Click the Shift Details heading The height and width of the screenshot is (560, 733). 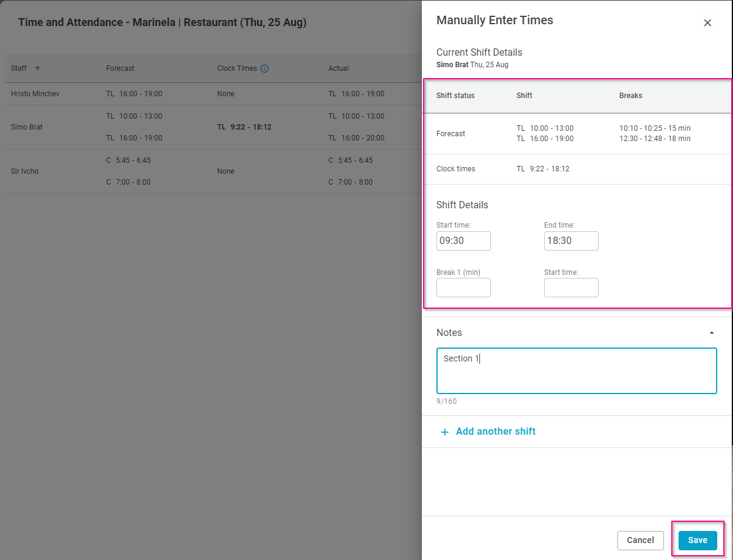click(x=462, y=205)
